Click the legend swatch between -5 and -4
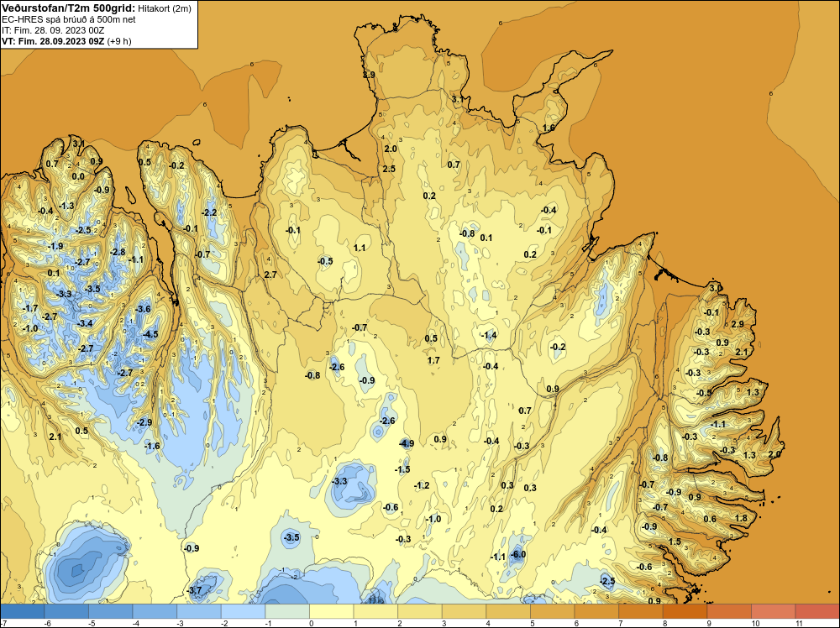 tap(110, 611)
